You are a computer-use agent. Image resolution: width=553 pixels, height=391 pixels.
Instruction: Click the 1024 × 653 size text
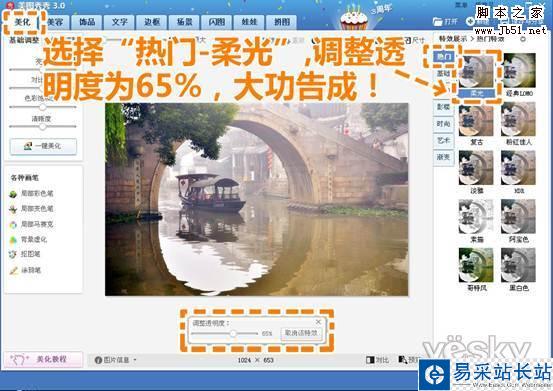[x=256, y=360]
